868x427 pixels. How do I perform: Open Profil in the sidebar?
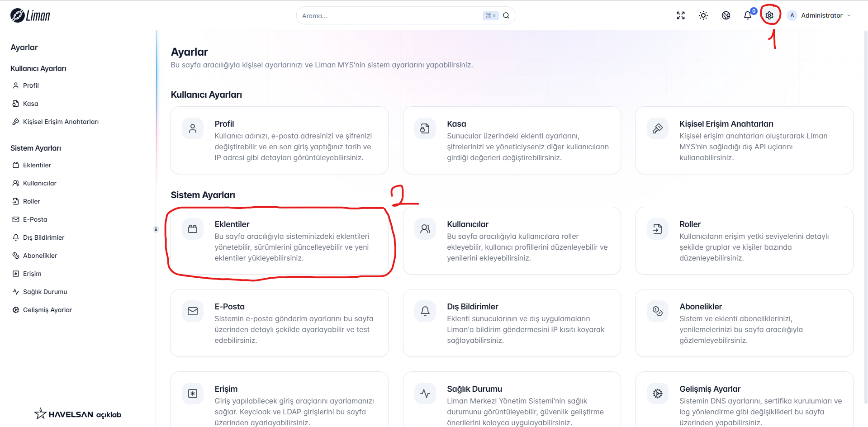(31, 85)
